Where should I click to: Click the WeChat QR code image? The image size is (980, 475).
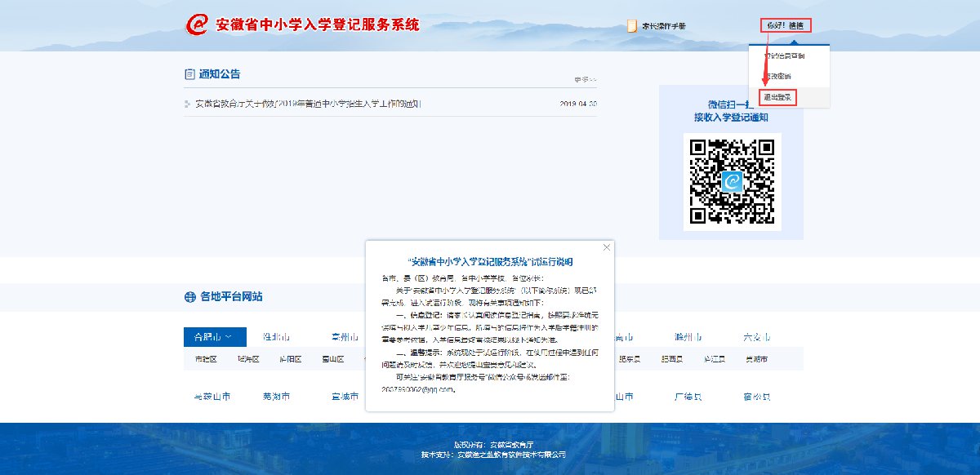click(x=732, y=182)
